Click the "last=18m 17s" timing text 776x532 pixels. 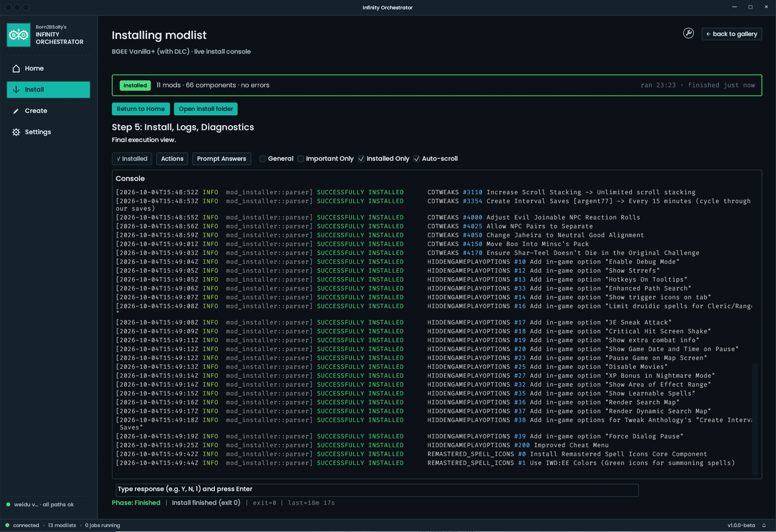point(311,503)
